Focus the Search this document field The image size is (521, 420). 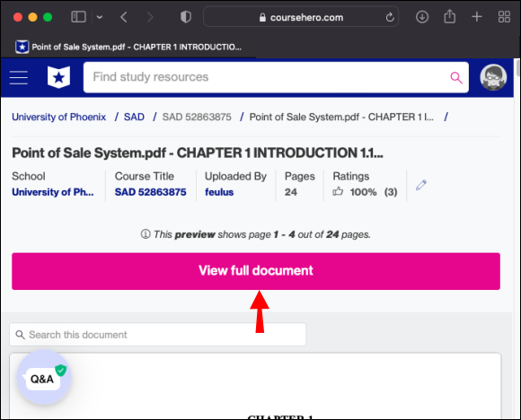click(x=158, y=335)
